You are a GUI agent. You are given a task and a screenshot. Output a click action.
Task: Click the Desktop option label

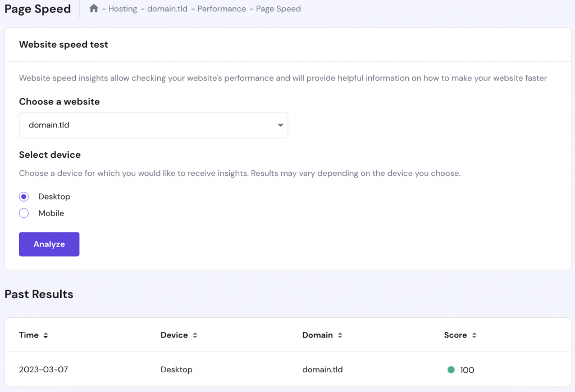pyautogui.click(x=54, y=197)
